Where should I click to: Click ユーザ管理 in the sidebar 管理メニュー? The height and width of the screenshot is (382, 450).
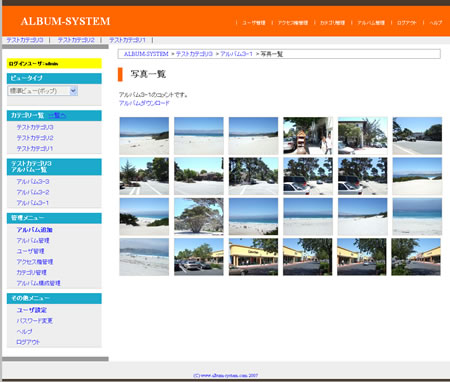[30, 251]
